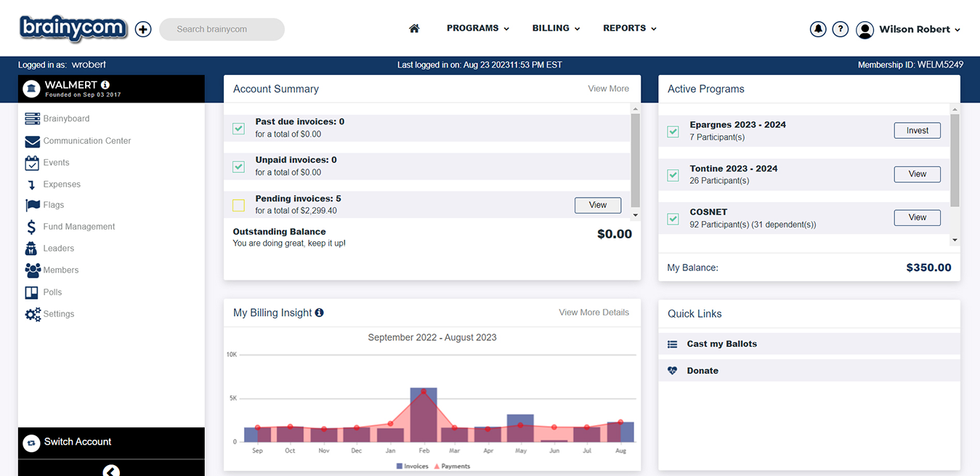The width and height of the screenshot is (980, 476).
Task: Click the info icon beside My Billing Insight
Action: (x=320, y=312)
